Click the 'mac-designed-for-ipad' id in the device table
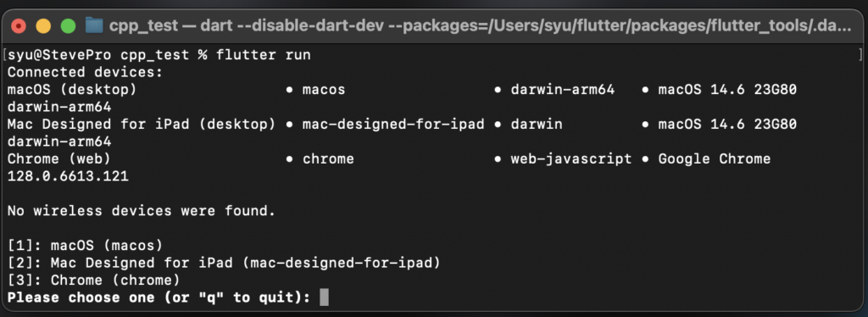The width and height of the screenshot is (868, 317). pos(393,125)
